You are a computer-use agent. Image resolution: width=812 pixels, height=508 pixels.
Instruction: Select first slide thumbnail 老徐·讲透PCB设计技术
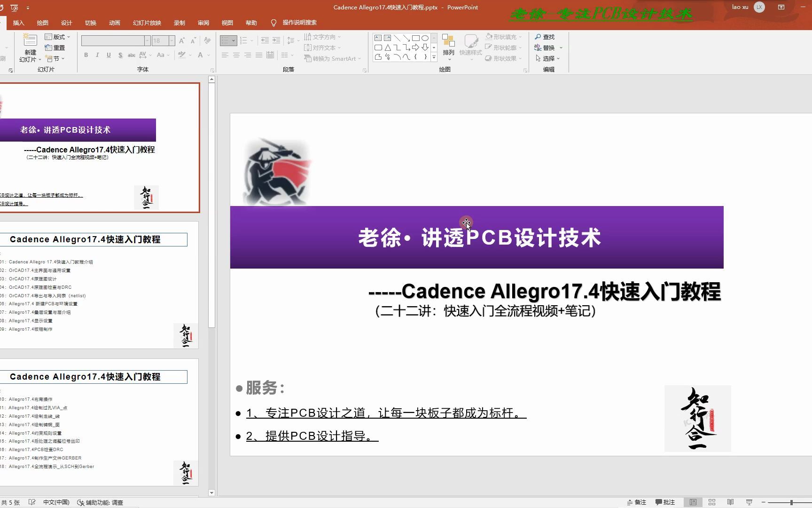pyautogui.click(x=100, y=148)
